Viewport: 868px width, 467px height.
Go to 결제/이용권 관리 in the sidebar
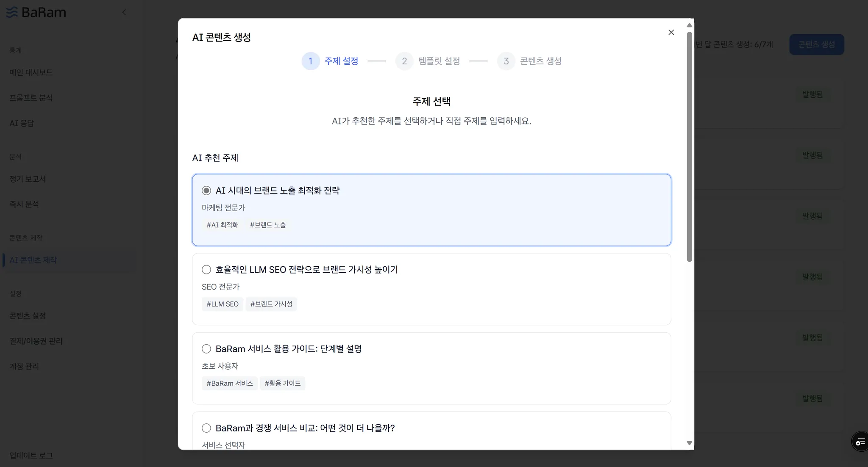coord(36,341)
